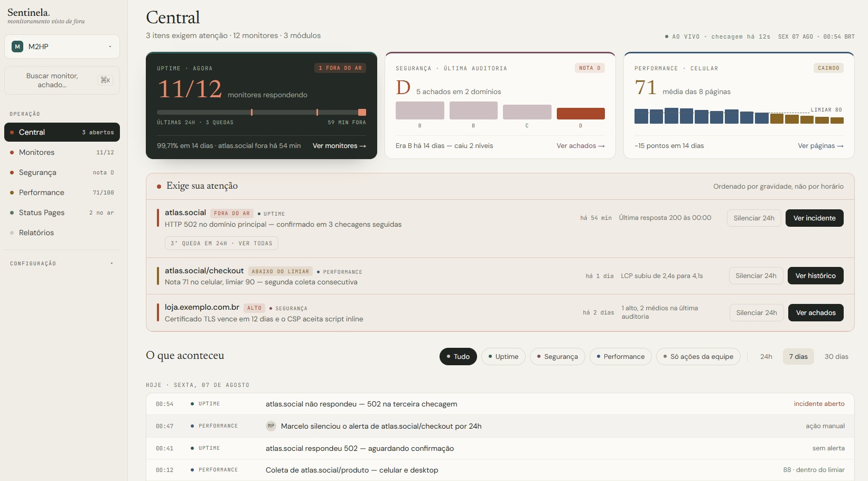The image size is (868, 481).
Task: Open the 00:41 atlas.social respondeu 502 event
Action: click(500, 448)
